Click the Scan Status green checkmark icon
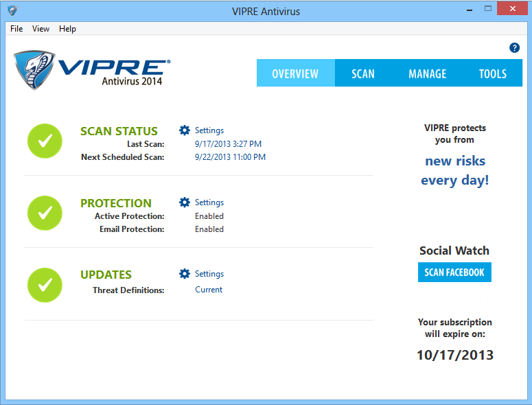 pyautogui.click(x=45, y=141)
